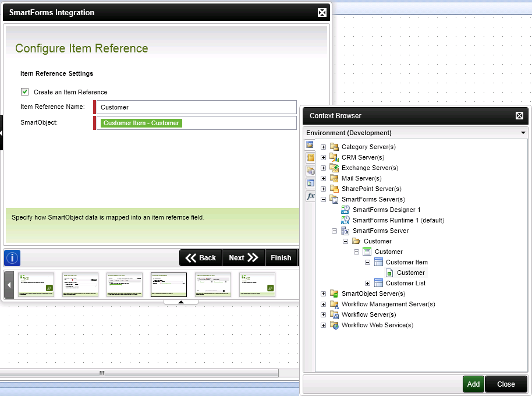
Task: Click the Close button in Context Browser
Action: point(506,384)
